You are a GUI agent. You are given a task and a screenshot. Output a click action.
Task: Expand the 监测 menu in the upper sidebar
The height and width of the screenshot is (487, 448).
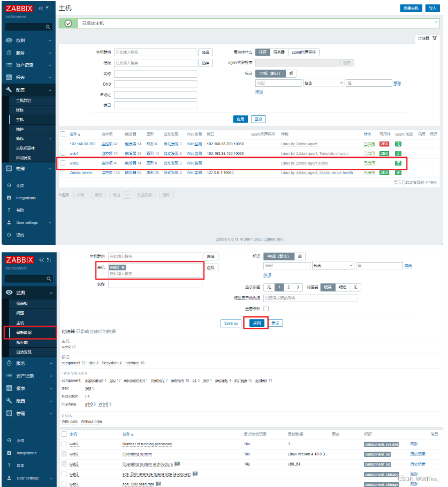click(29, 40)
